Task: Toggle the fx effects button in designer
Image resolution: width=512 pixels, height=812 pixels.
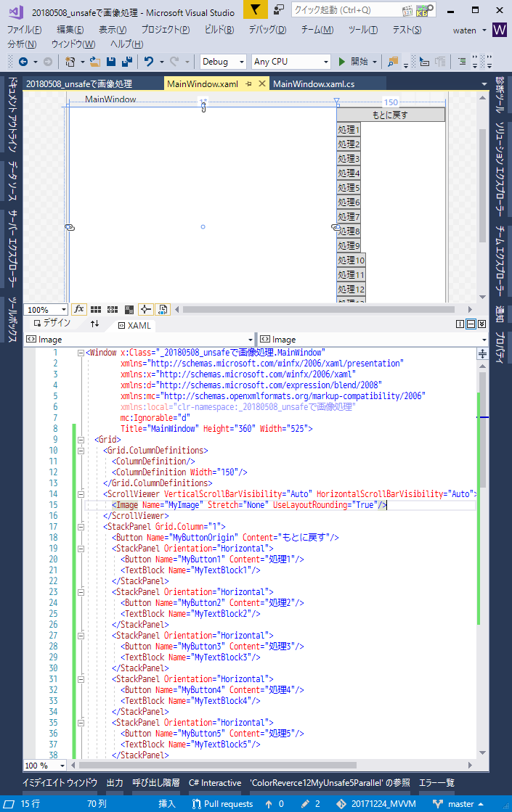Action: pos(78,309)
